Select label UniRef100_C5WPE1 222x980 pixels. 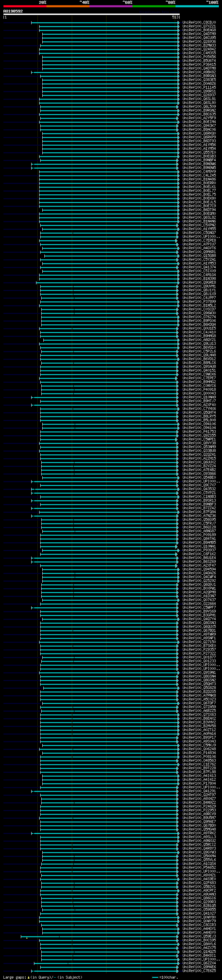pyautogui.click(x=199, y=439)
